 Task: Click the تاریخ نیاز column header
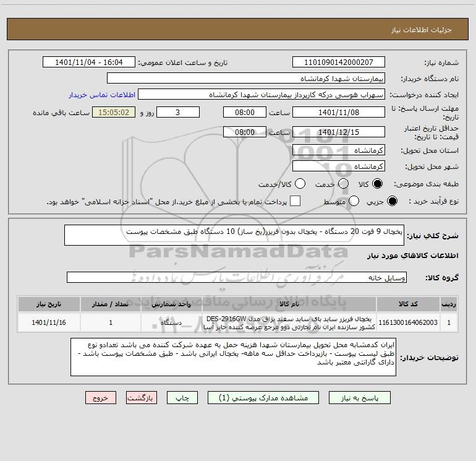pos(49,304)
